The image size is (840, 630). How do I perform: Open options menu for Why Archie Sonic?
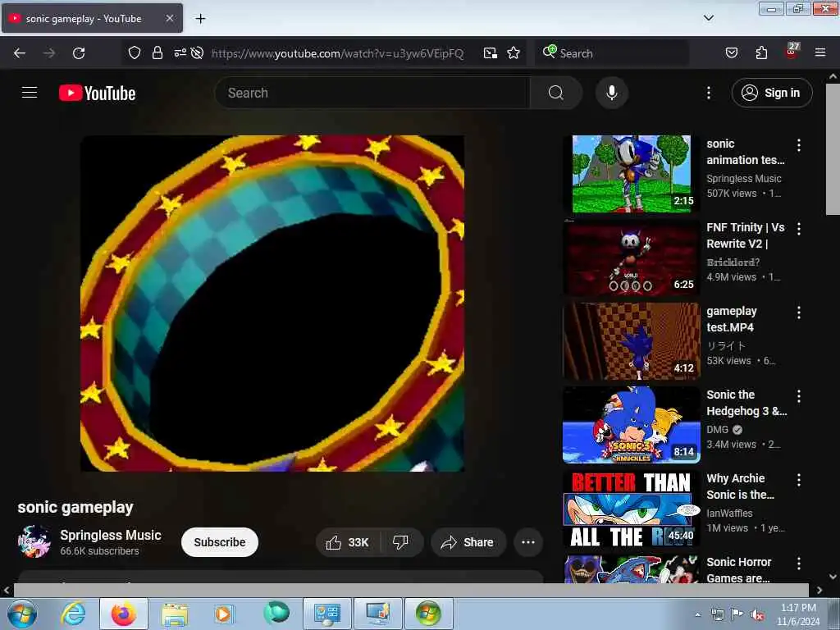(x=799, y=479)
